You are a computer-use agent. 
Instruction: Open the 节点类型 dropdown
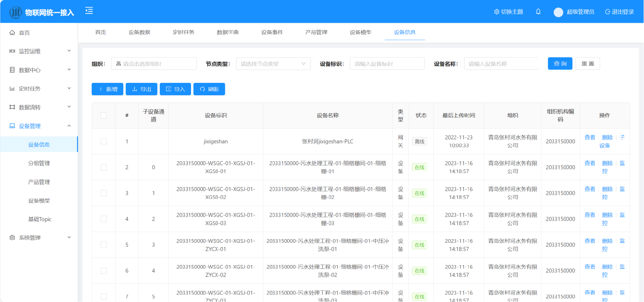pyautogui.click(x=273, y=64)
